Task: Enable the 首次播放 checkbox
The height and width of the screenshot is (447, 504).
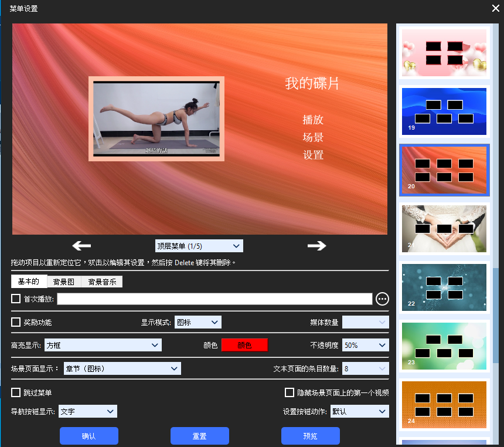Action: [15, 299]
